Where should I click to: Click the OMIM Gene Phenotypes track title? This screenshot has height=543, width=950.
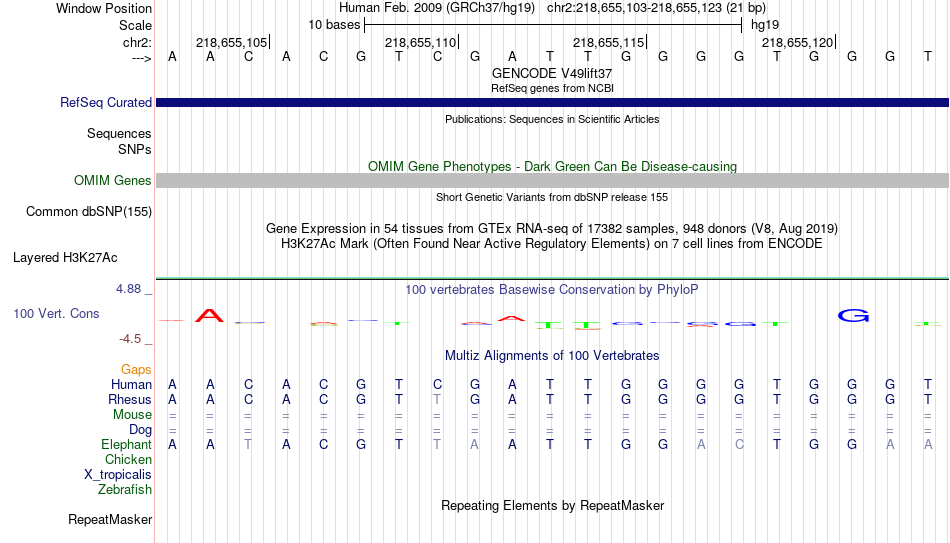(x=552, y=166)
